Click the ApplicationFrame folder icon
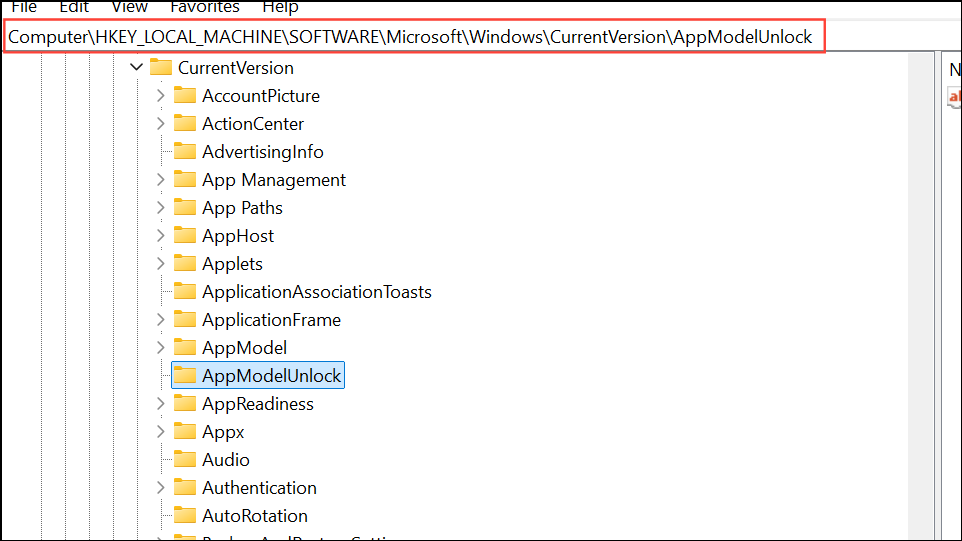Viewport: 962px width, 541px height. (x=185, y=319)
